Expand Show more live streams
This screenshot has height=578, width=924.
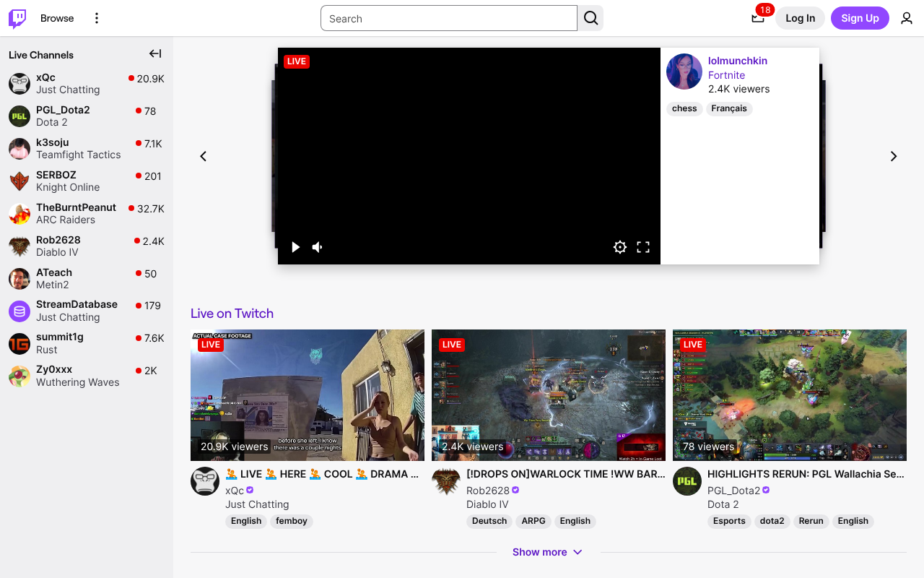548,552
